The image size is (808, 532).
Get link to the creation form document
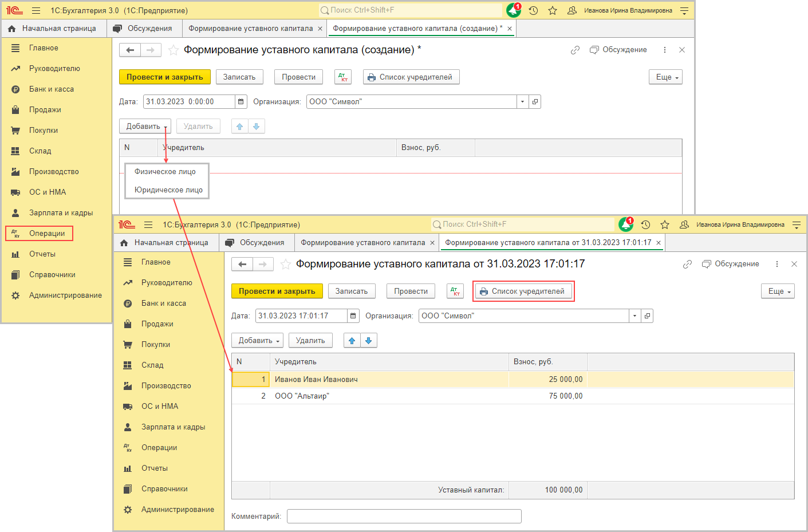click(575, 50)
